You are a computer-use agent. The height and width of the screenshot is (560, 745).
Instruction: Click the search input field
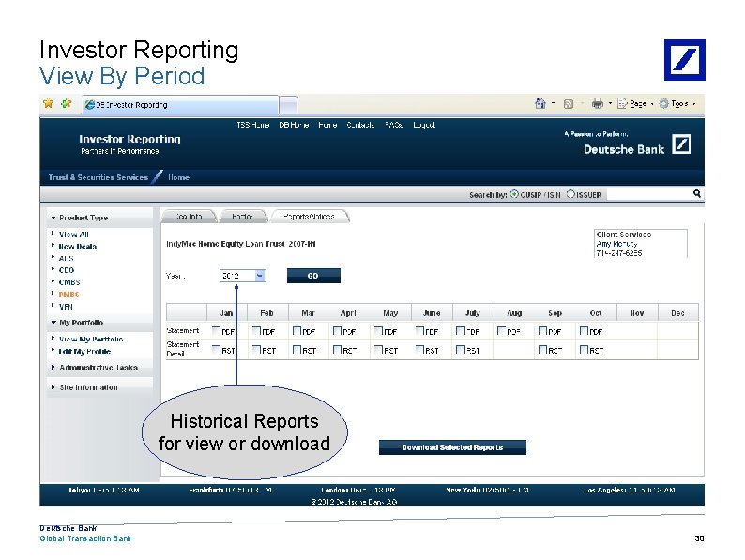point(649,194)
